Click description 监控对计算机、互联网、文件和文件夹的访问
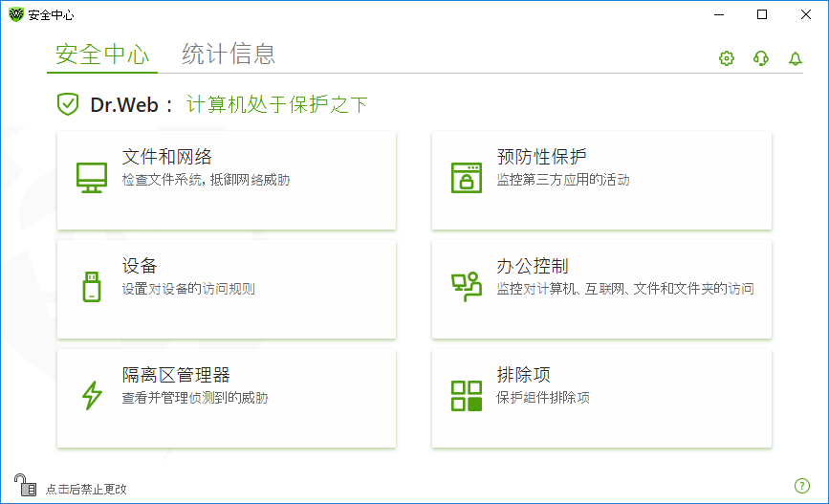 click(x=625, y=289)
